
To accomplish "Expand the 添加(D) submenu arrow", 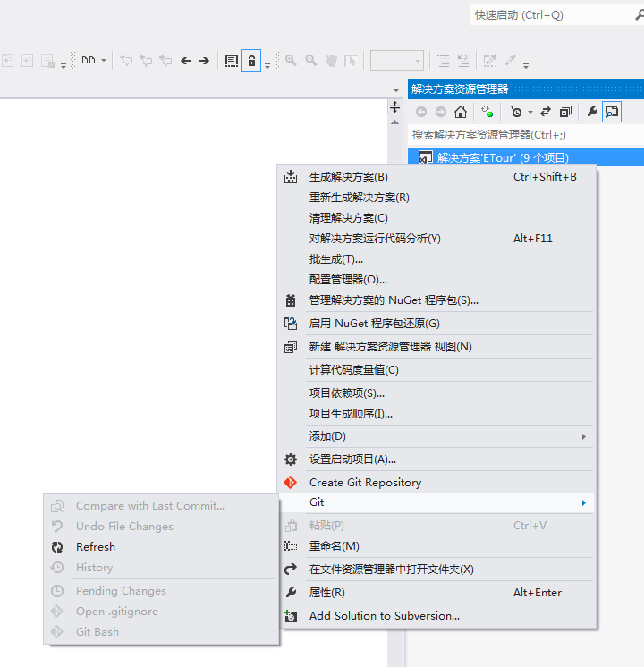I will click(x=584, y=436).
